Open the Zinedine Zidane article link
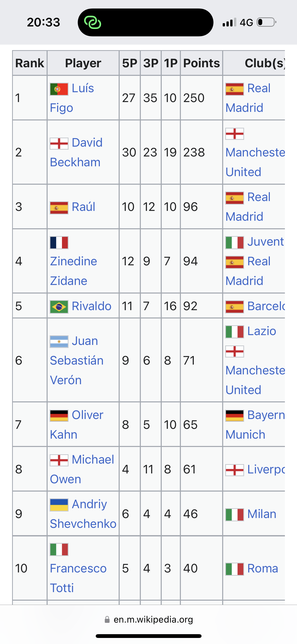 click(x=73, y=271)
